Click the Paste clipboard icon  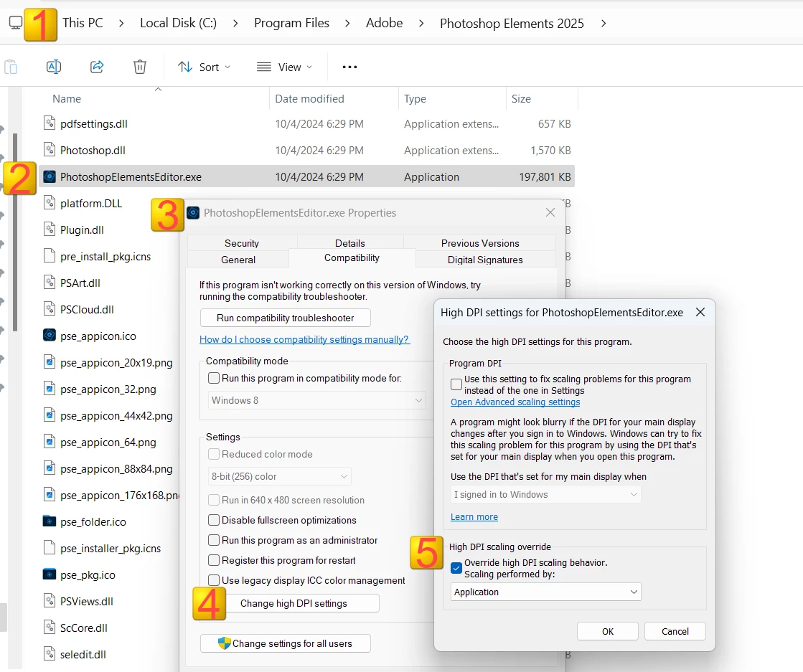pos(11,67)
